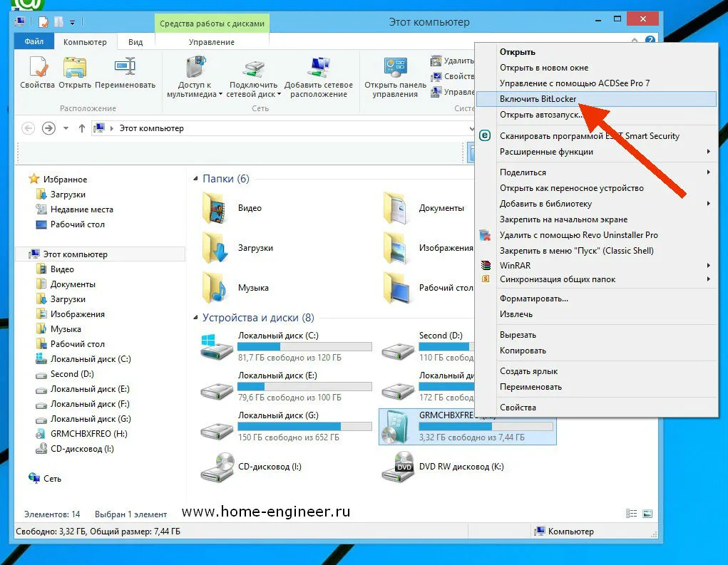Select Локальный диск (E:) drive icon
The image size is (728, 565).
click(216, 391)
